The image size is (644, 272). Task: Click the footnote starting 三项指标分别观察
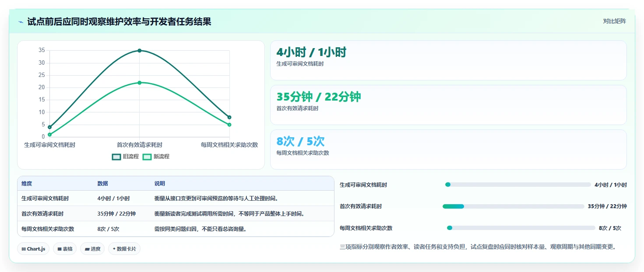[478, 247]
